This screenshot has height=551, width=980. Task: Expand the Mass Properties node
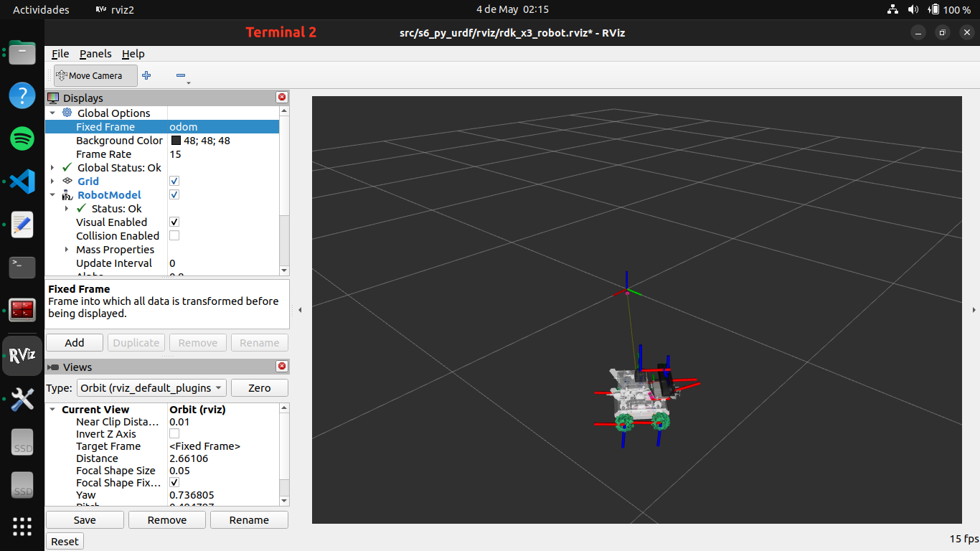(x=66, y=249)
